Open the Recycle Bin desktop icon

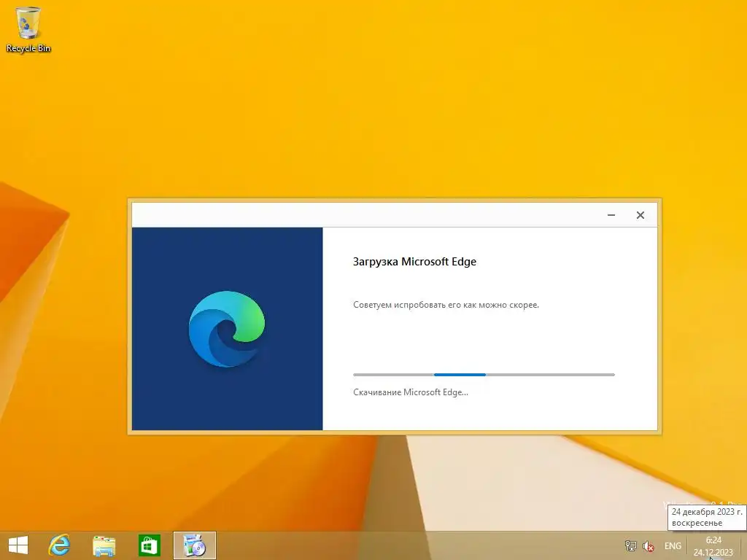pyautogui.click(x=28, y=29)
